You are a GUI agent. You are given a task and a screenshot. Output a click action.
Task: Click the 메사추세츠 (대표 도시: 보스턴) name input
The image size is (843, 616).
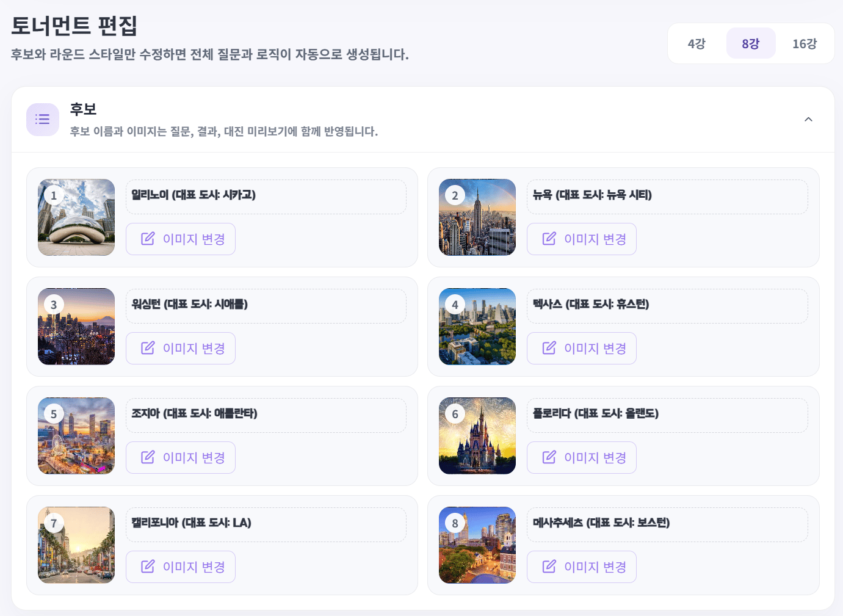[667, 524]
